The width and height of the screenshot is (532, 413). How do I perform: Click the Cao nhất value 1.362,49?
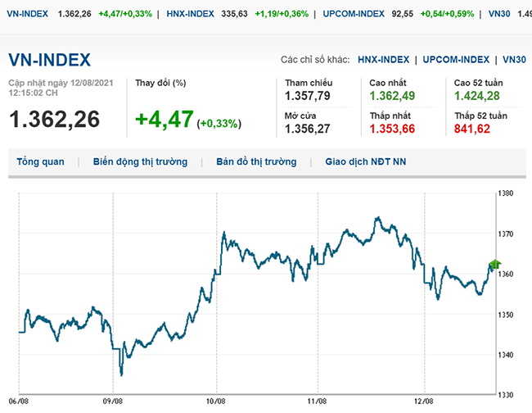[x=392, y=98]
